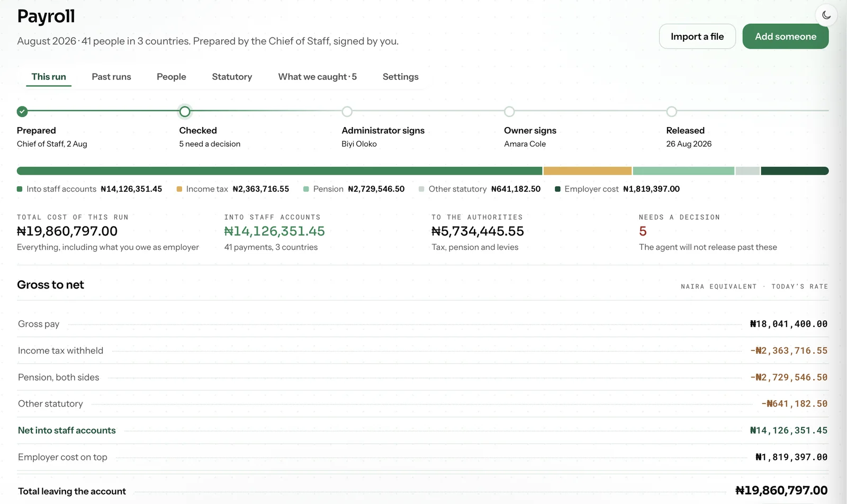Select the Owner signs step circle
This screenshot has height=504, width=847.
(509, 111)
